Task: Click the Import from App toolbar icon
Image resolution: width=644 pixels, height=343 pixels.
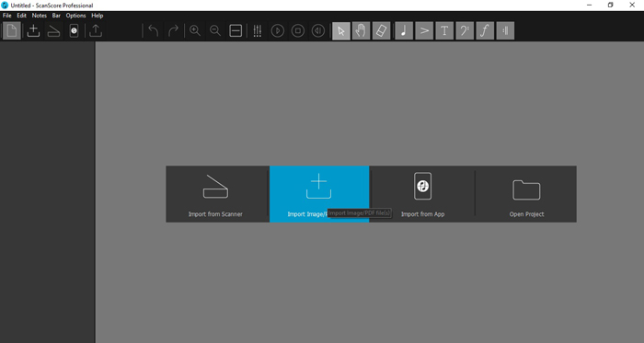Action: (x=74, y=30)
